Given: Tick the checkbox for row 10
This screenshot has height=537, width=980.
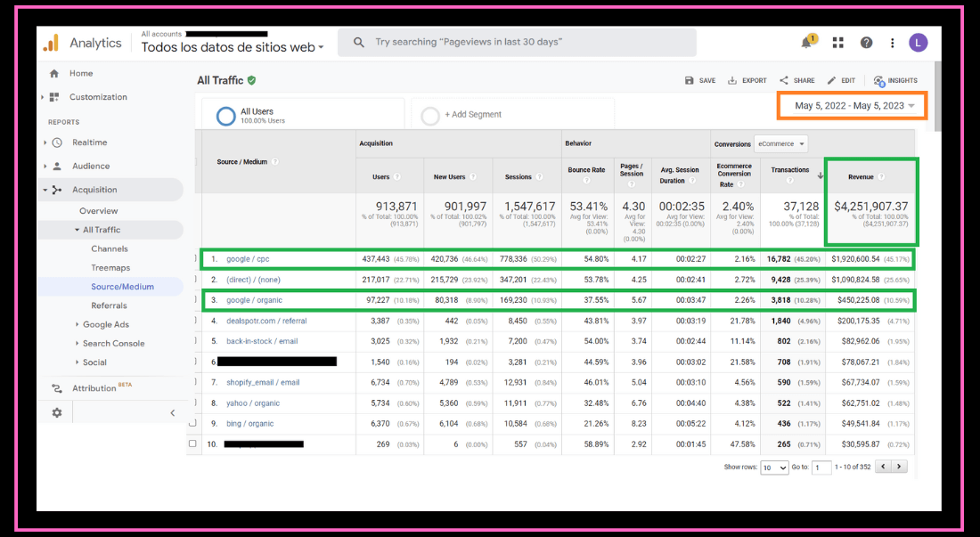Looking at the screenshot, I should 192,443.
